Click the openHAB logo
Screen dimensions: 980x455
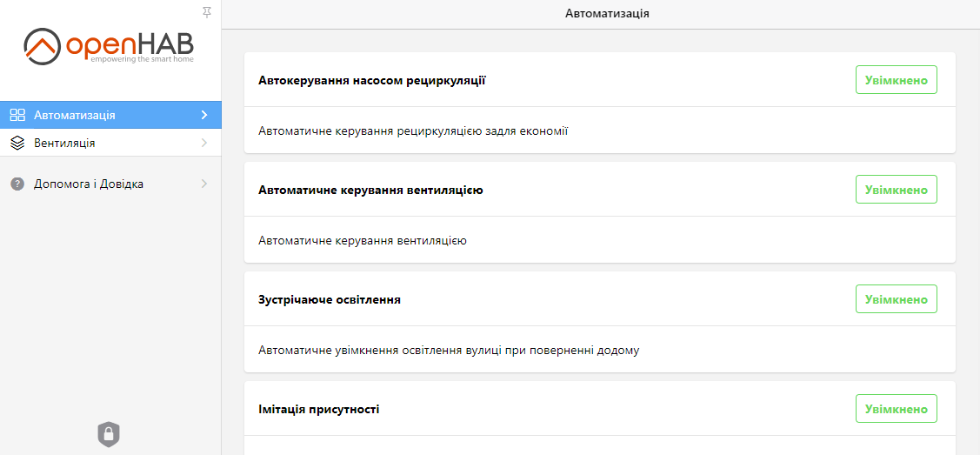[110, 46]
